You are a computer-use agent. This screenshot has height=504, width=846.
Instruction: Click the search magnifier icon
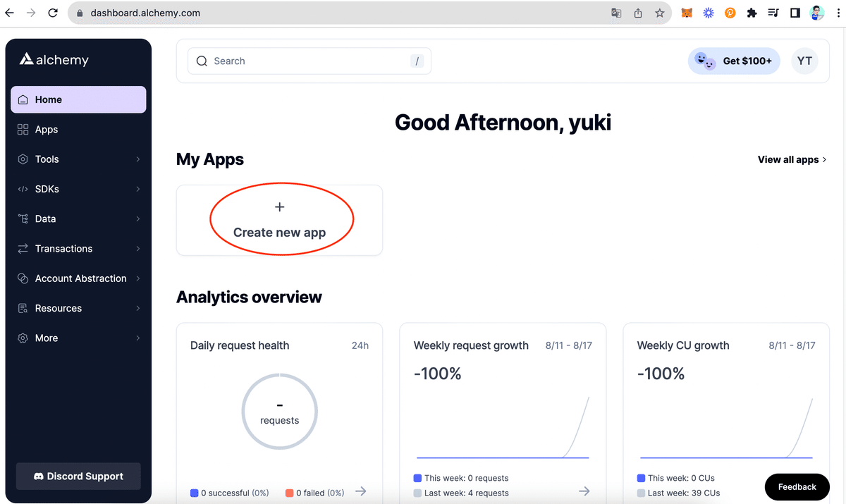202,61
